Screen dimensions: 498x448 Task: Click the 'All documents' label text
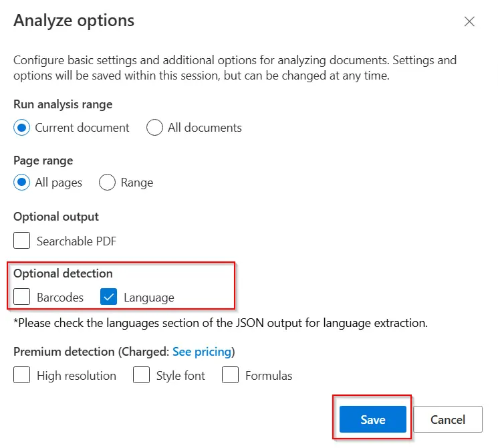(x=205, y=128)
